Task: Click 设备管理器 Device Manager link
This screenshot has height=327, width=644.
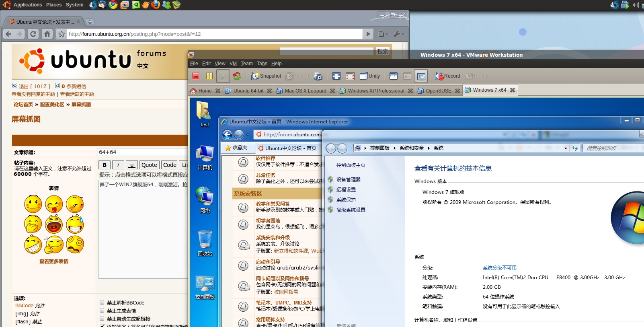Action: 349,179
